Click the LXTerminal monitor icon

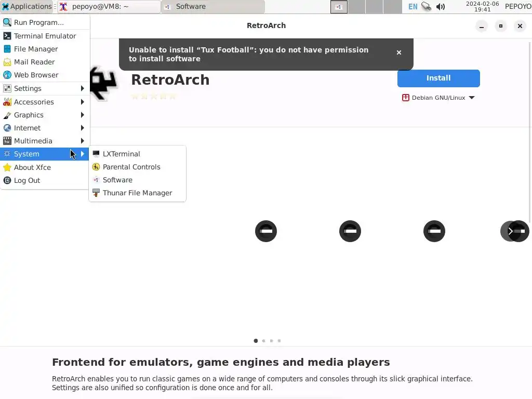(96, 154)
